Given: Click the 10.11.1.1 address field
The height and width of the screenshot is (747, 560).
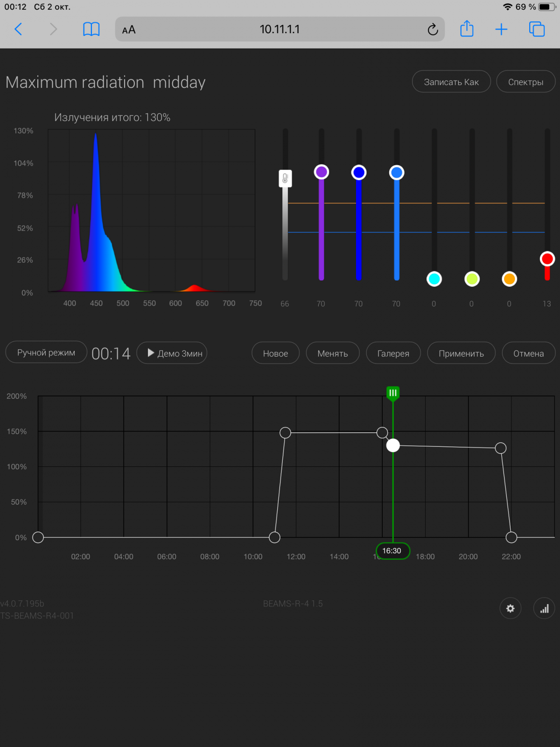Looking at the screenshot, I should pos(280,29).
